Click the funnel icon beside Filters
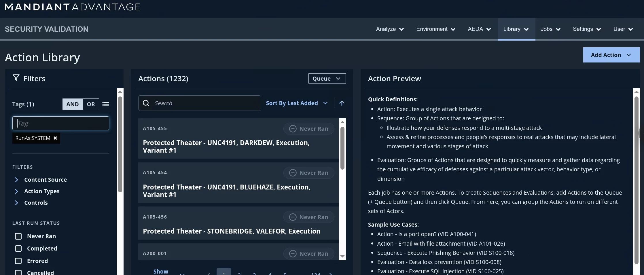The image size is (644, 275). 16,78
